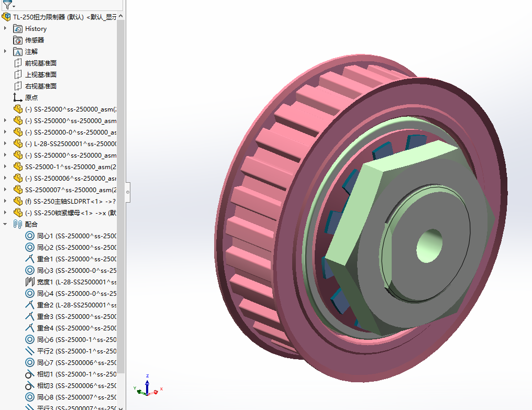The width and height of the screenshot is (532, 410).
Task: Click the 重合4 coincident mate icon
Action: point(30,328)
